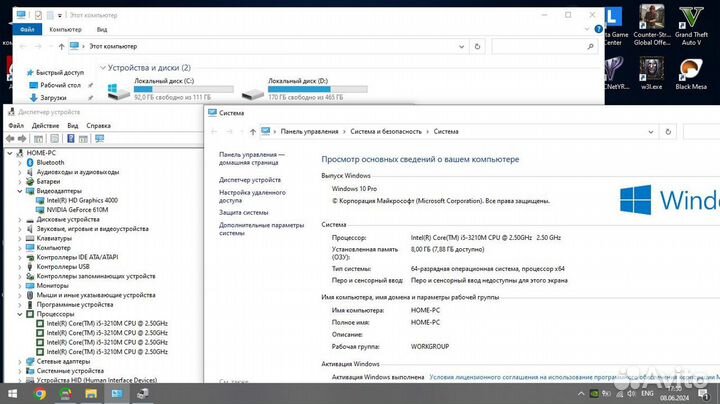The height and width of the screenshot is (404, 720).
Task: Click the Forward arrow in Device Manager toolbar
Action: [22, 139]
